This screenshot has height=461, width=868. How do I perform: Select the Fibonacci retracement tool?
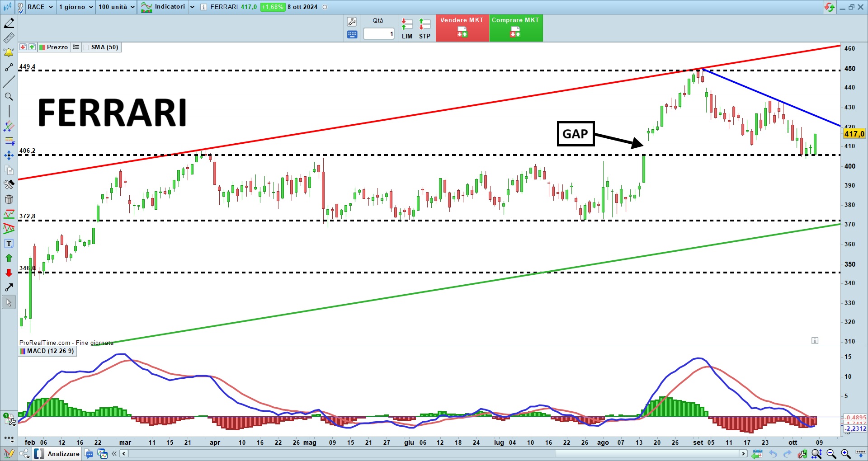click(x=9, y=141)
